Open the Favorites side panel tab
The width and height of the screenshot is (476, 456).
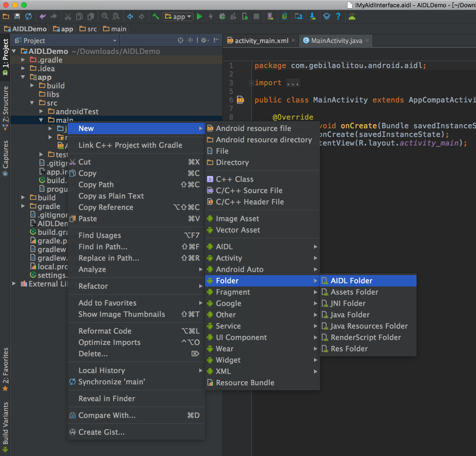pyautogui.click(x=5, y=369)
